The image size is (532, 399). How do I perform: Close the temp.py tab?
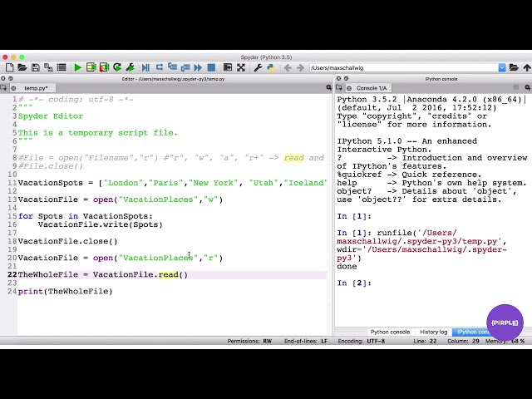(13, 88)
